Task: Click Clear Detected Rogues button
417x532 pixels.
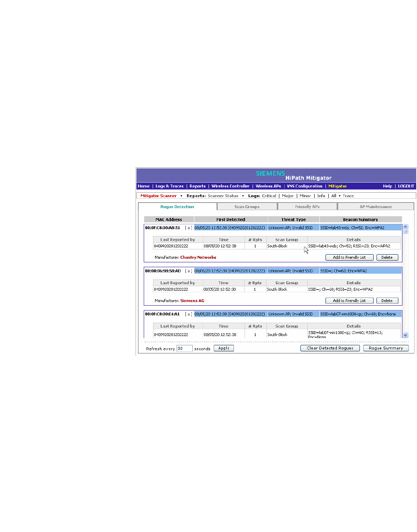Action: pos(330,348)
